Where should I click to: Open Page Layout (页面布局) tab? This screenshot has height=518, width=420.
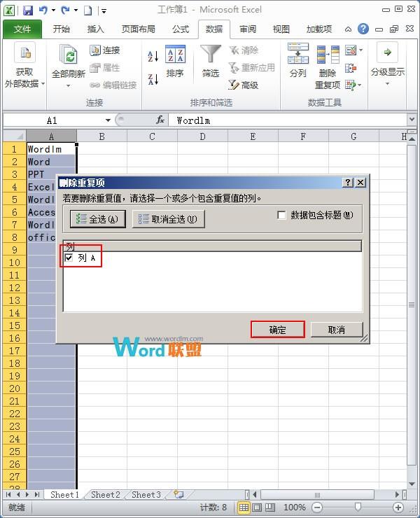(x=138, y=29)
